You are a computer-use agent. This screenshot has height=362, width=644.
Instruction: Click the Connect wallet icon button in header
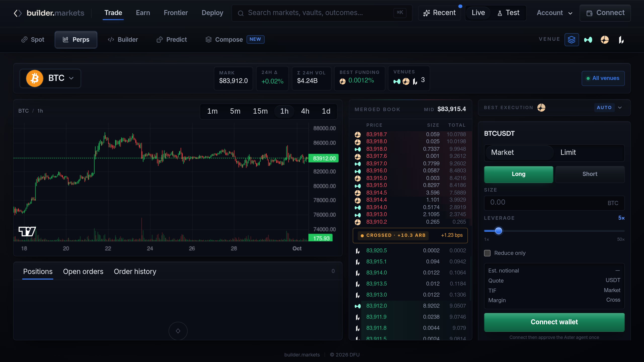pos(605,13)
